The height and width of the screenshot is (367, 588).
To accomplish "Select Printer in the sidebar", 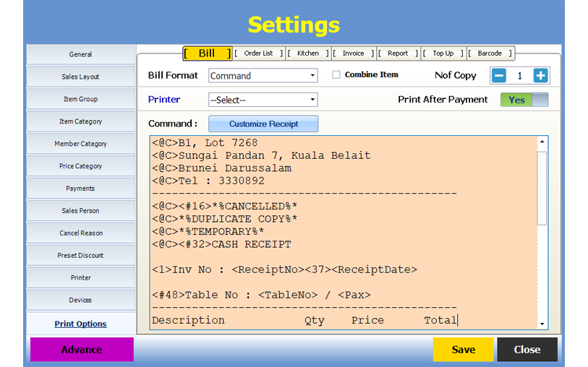I will (x=80, y=278).
